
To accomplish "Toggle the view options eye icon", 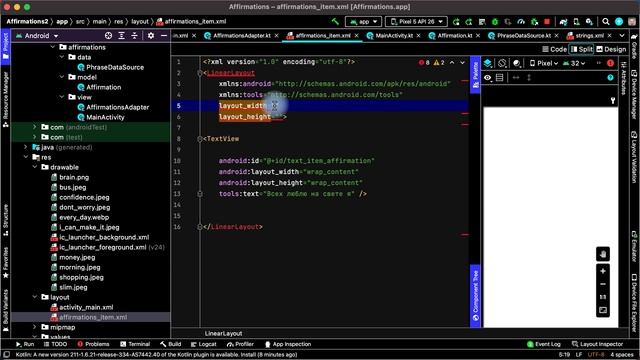I will click(x=488, y=78).
